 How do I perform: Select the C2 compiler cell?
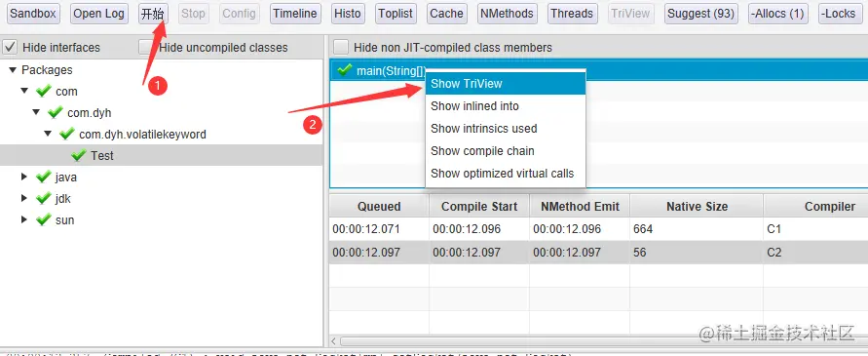tap(816, 253)
